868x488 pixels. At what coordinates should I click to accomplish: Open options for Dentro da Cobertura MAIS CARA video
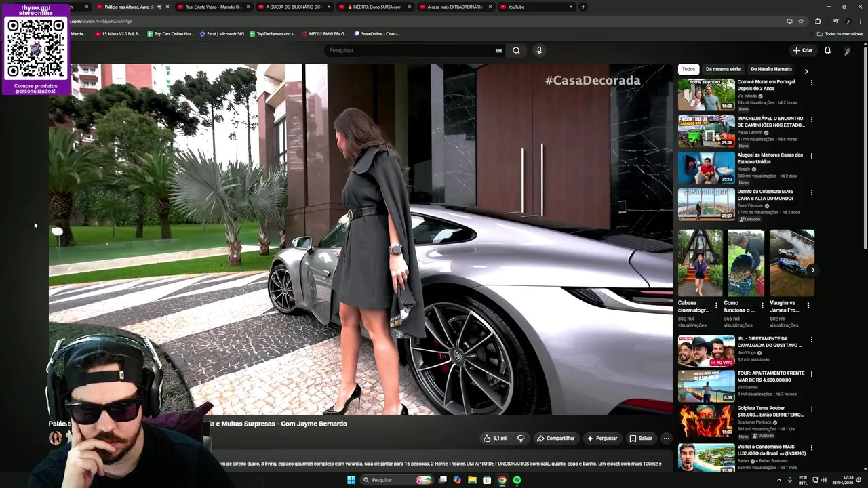tap(811, 192)
